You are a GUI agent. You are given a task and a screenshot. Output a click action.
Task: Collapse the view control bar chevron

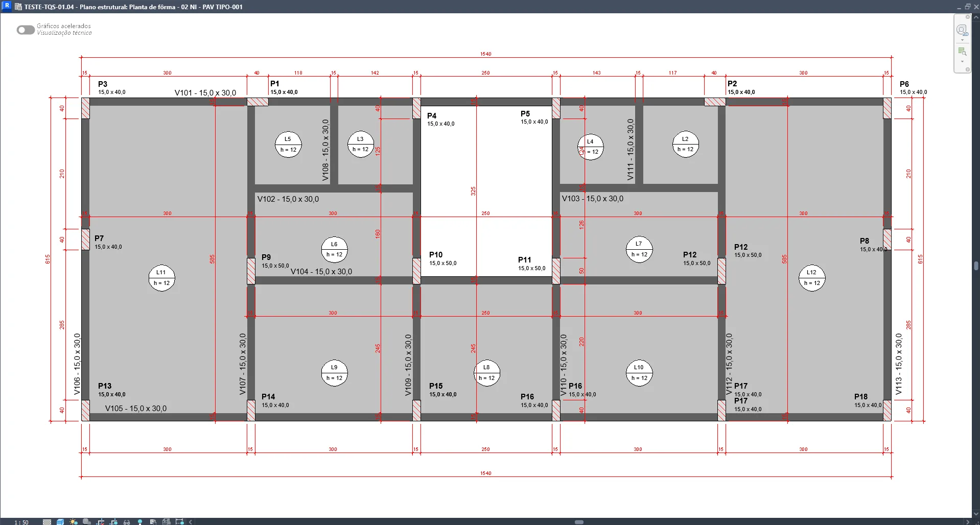191,522
